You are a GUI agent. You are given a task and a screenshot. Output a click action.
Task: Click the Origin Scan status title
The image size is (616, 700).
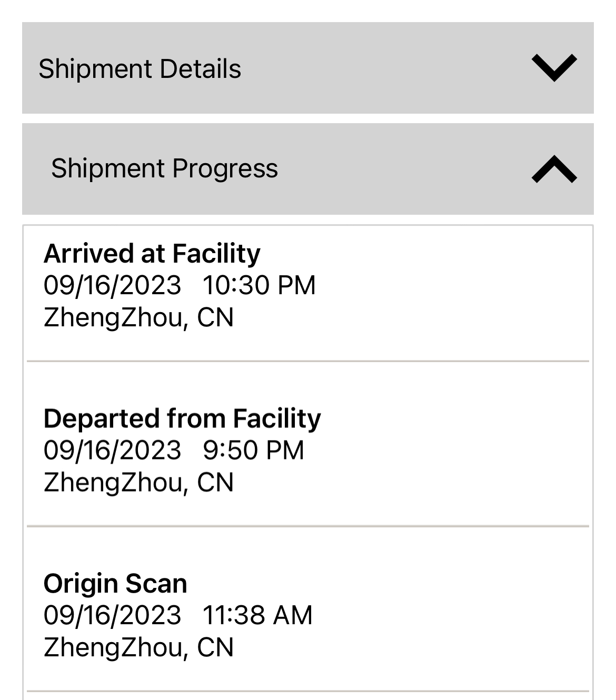(x=115, y=584)
